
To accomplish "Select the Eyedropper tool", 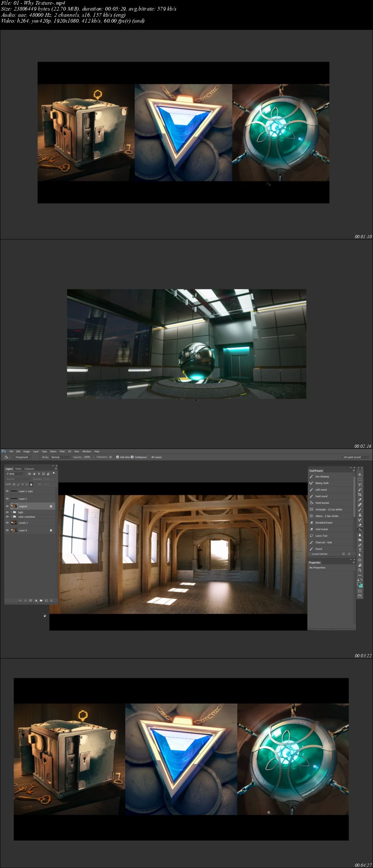I will 360,500.
